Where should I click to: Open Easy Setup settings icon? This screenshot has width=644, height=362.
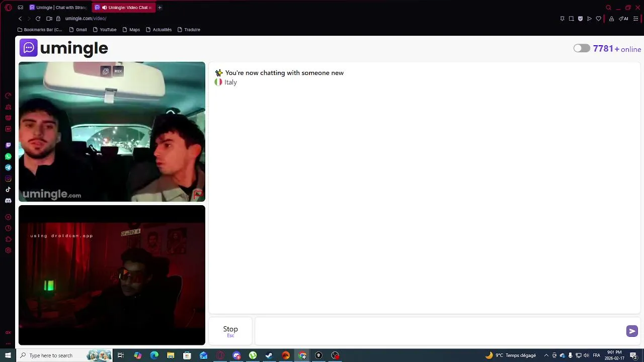(x=636, y=19)
